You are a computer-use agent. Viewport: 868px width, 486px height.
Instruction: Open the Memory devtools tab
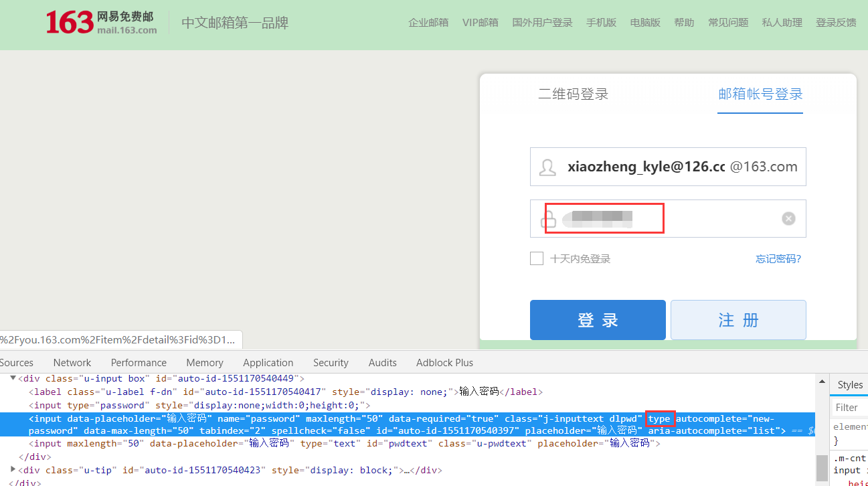coord(205,362)
